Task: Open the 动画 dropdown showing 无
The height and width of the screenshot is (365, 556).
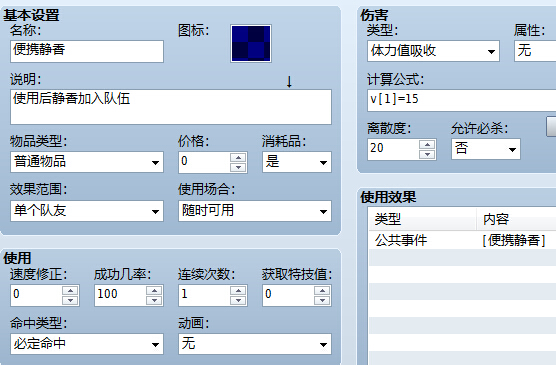Action: click(x=255, y=344)
